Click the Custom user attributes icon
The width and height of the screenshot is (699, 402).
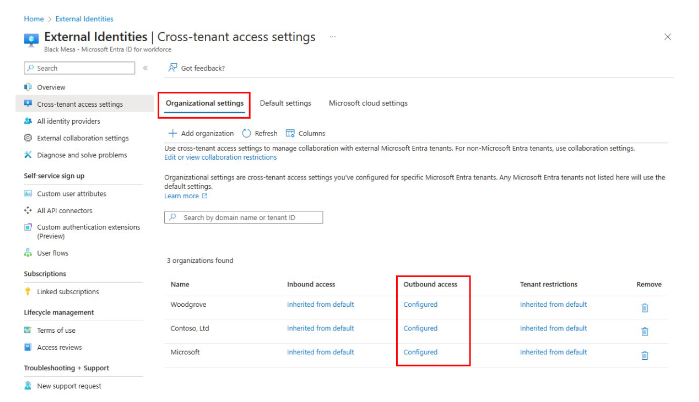coord(28,193)
